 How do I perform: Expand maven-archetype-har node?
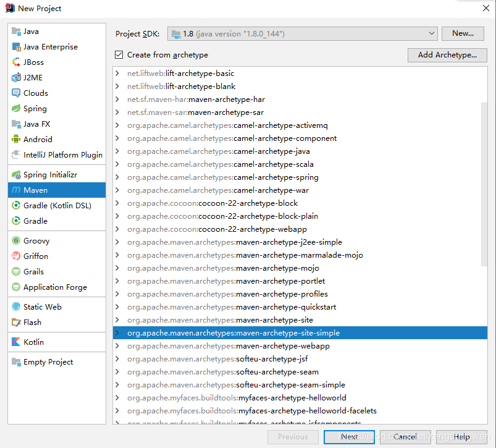[117, 99]
